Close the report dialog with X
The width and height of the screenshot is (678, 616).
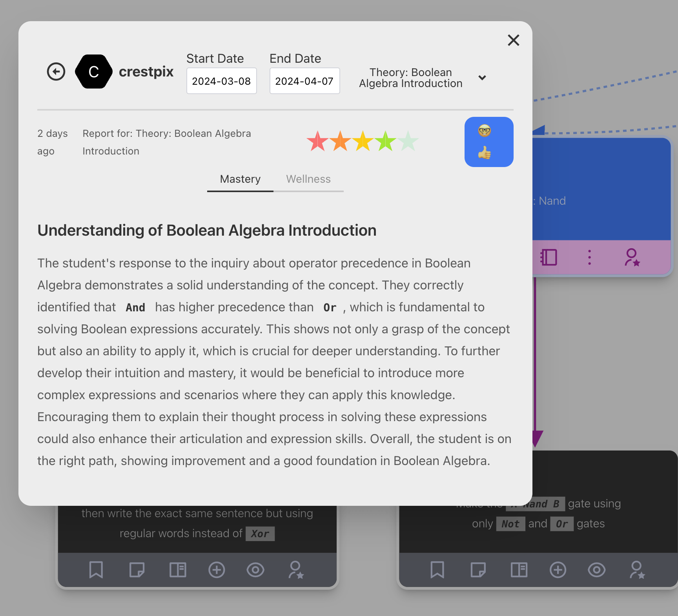(513, 40)
